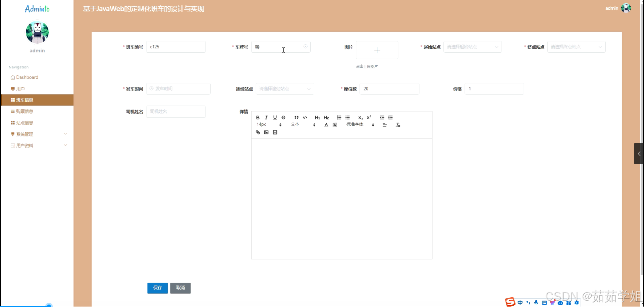Toggle ordered list in the editor
The height and width of the screenshot is (307, 644).
click(339, 117)
